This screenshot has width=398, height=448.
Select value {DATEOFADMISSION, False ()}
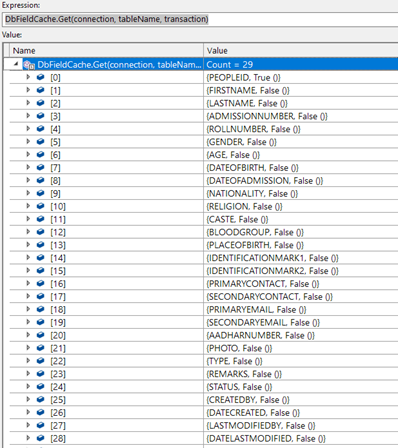(x=265, y=181)
